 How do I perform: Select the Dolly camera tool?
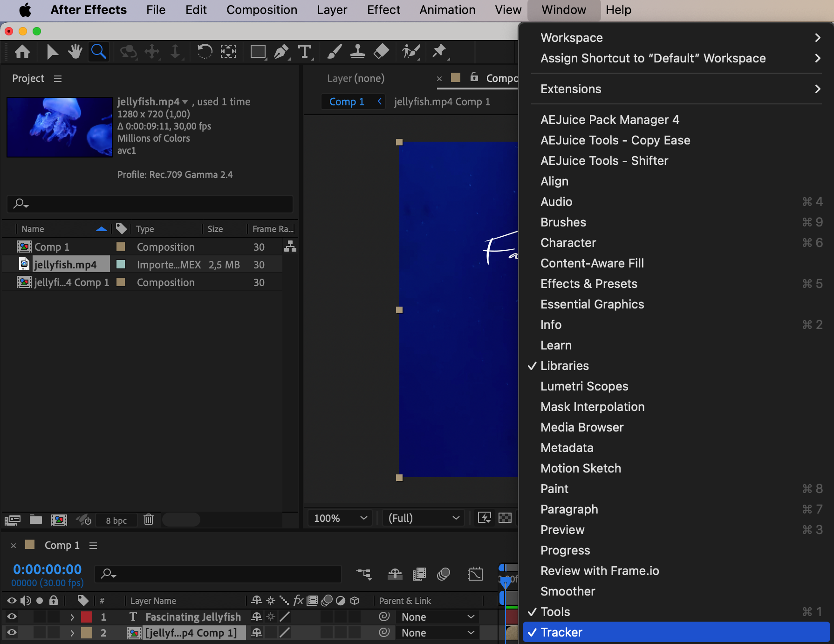pos(175,52)
